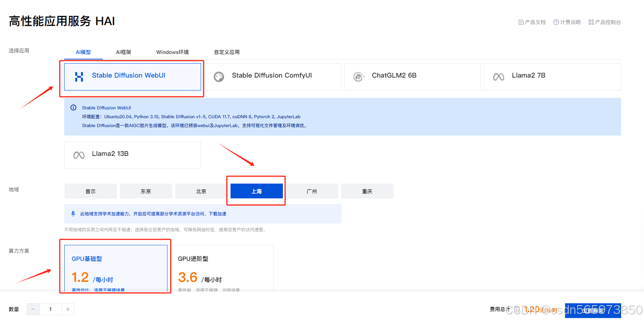Choose the ChatGLM2 6B application card
This screenshot has width=644, height=321.
[412, 77]
